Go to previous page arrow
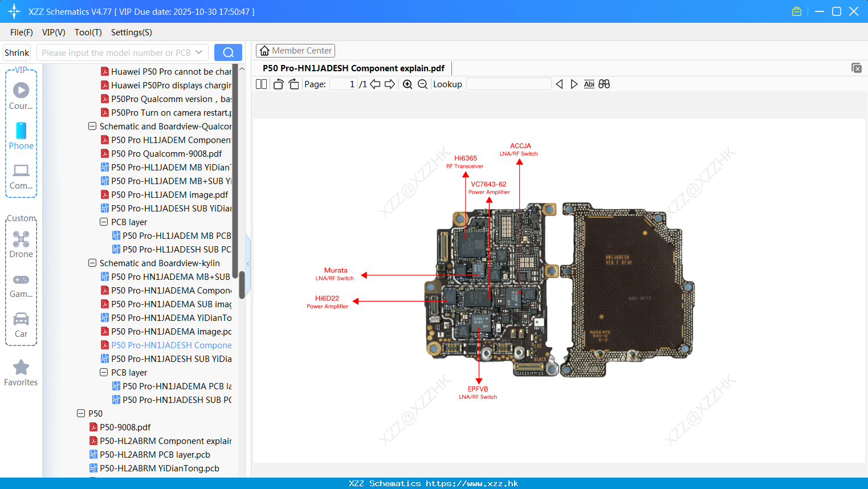The height and width of the screenshot is (489, 868). [x=375, y=84]
